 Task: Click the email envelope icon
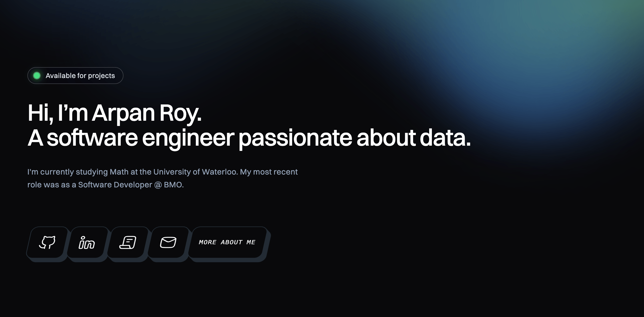[x=168, y=242]
